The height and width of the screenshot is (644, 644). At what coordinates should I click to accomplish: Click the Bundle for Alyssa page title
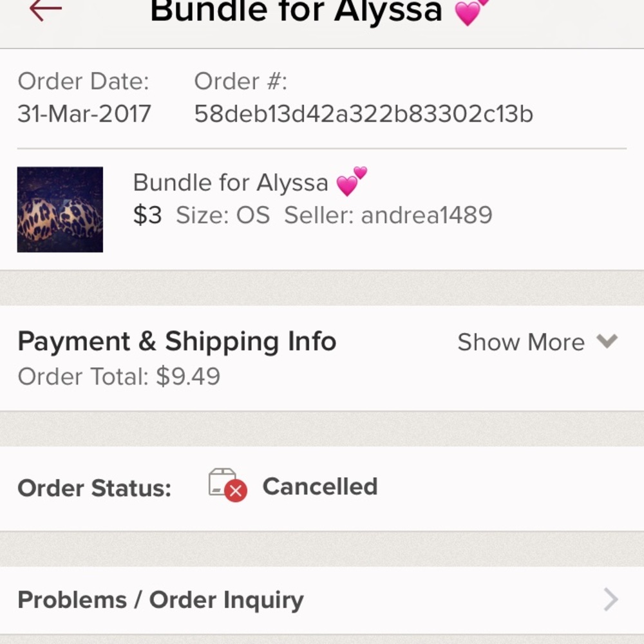click(296, 10)
